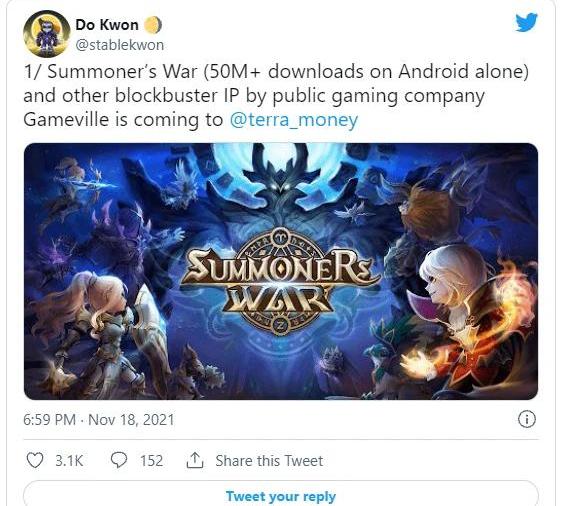
Task: Click the heart like icon
Action: point(35,460)
